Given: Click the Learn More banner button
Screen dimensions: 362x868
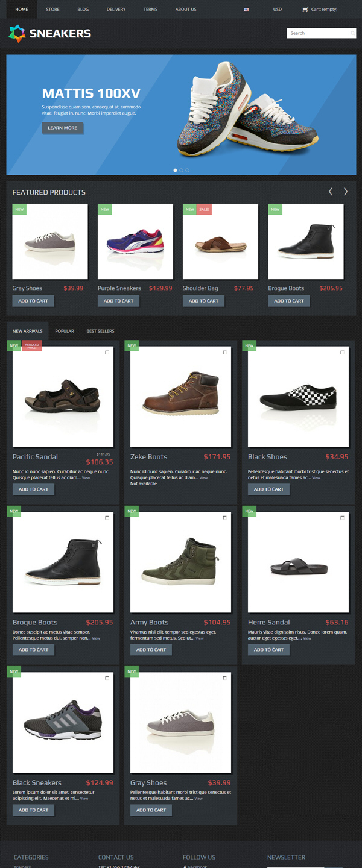Looking at the screenshot, I should [63, 128].
